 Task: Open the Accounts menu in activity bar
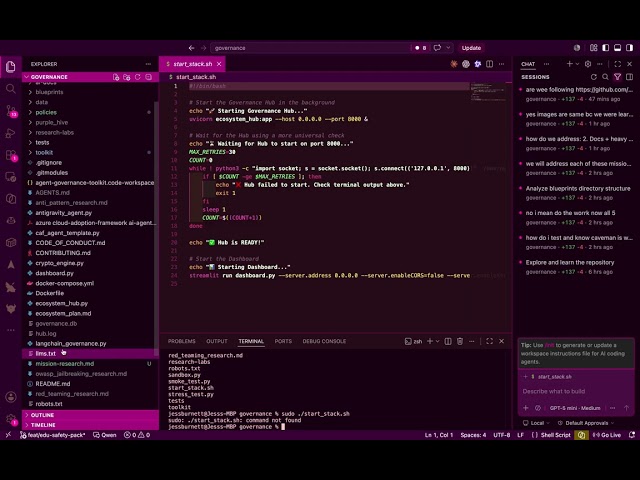(11, 397)
